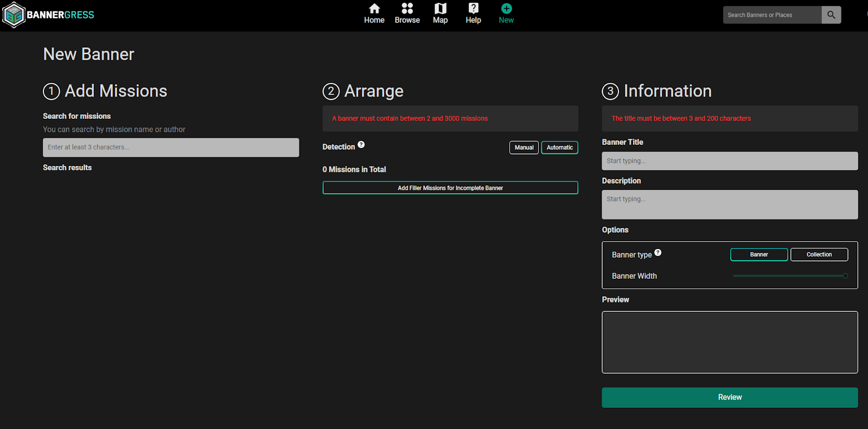The width and height of the screenshot is (868, 429).
Task: Click Add Filler Missions for Incomplete Banner
Action: (x=450, y=188)
